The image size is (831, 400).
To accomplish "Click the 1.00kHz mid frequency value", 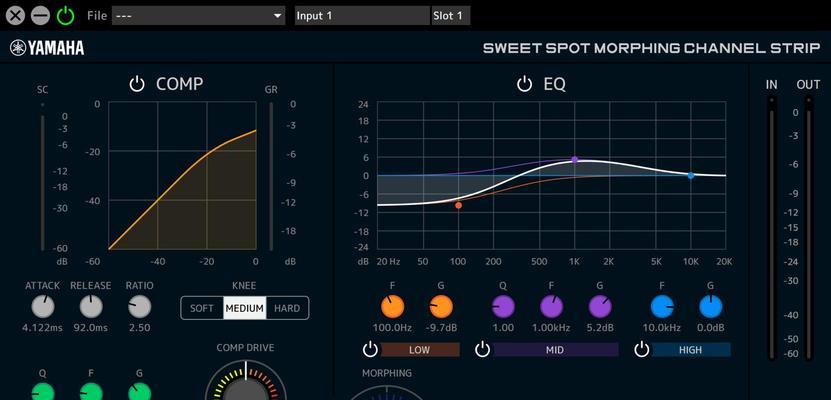I will (x=552, y=328).
